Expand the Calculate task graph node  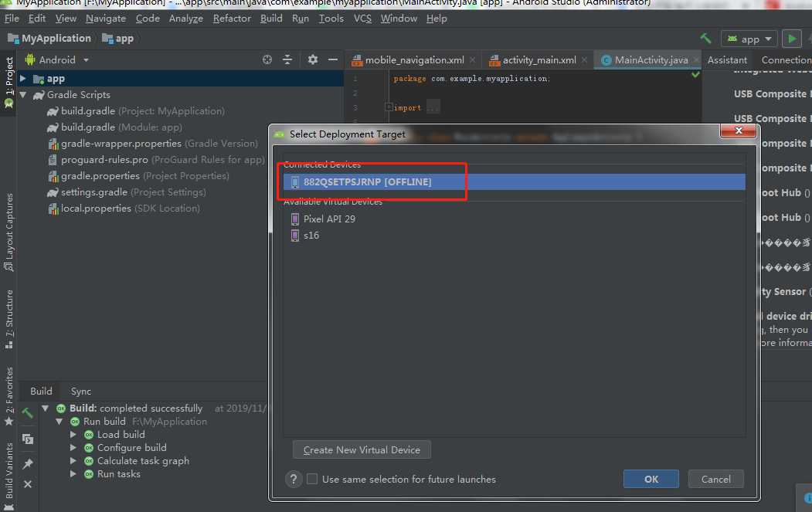point(73,461)
